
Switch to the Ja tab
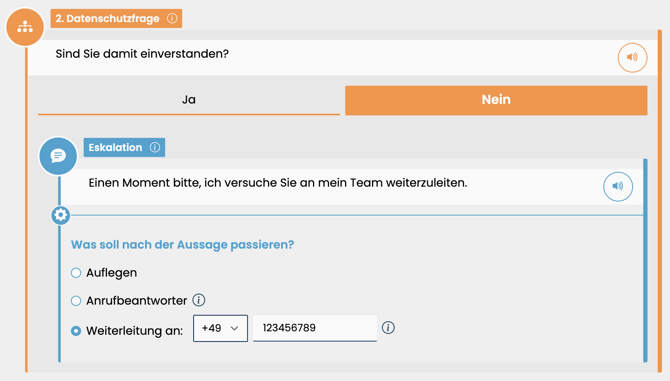pyautogui.click(x=189, y=100)
